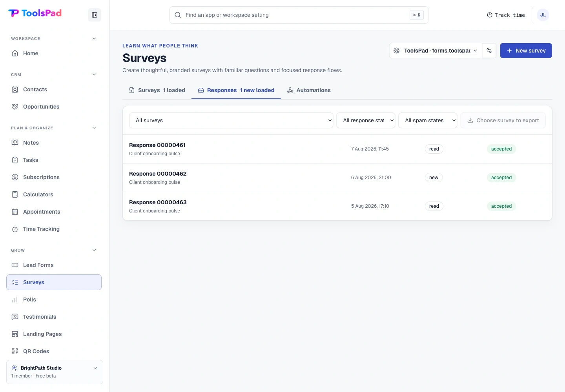The image size is (565, 392).
Task: Click 'accepted' badge on Response 00000463
Action: click(501, 206)
